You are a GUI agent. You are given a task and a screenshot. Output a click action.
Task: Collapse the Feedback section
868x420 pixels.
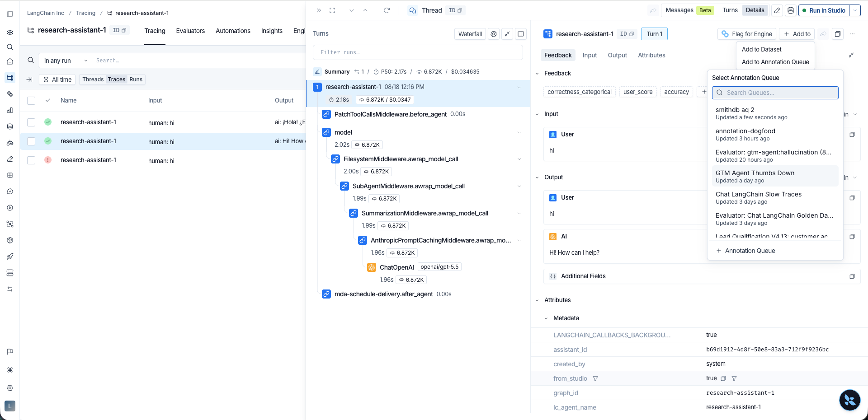(537, 74)
